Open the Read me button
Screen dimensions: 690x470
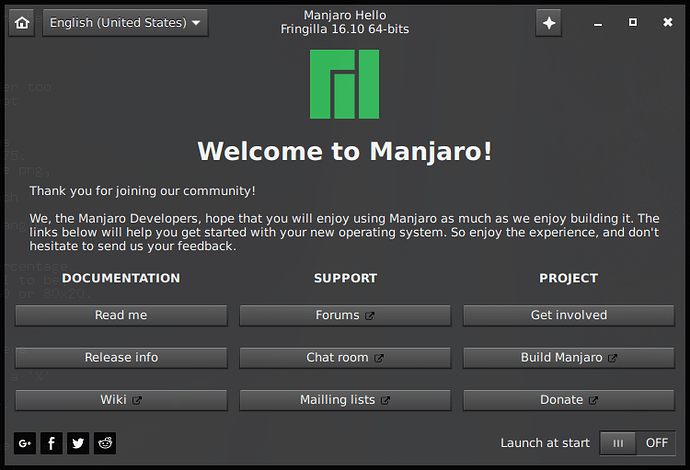click(x=121, y=316)
